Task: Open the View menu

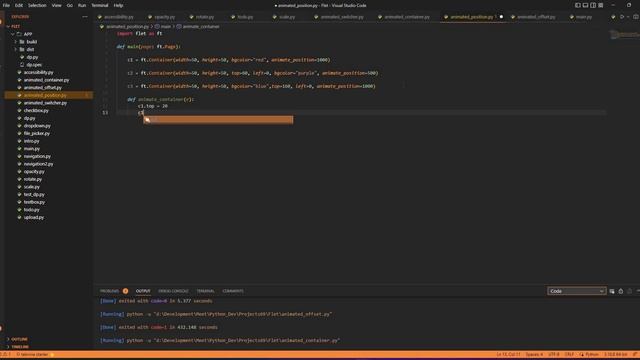Action: (56, 5)
